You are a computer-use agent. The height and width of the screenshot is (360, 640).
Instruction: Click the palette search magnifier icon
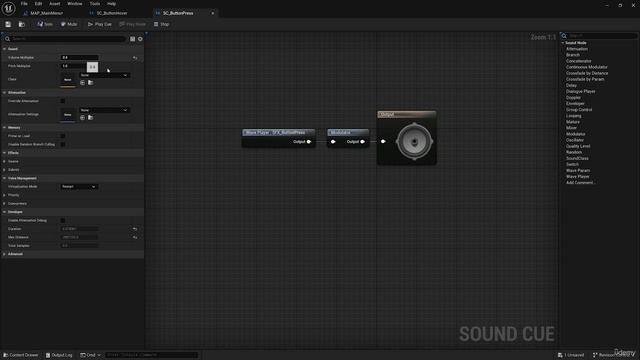(x=564, y=36)
